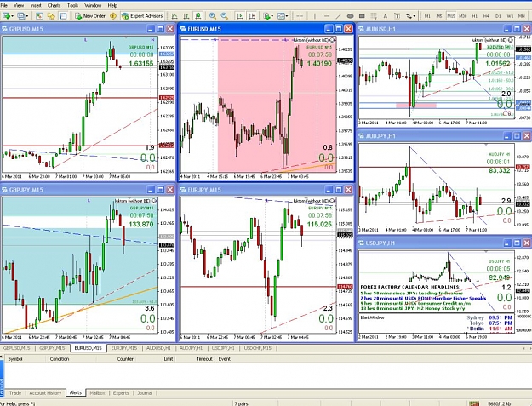Screen dimensions: 532x406
Task: Select the Fibonacci grid tool
Action: [374, 16]
